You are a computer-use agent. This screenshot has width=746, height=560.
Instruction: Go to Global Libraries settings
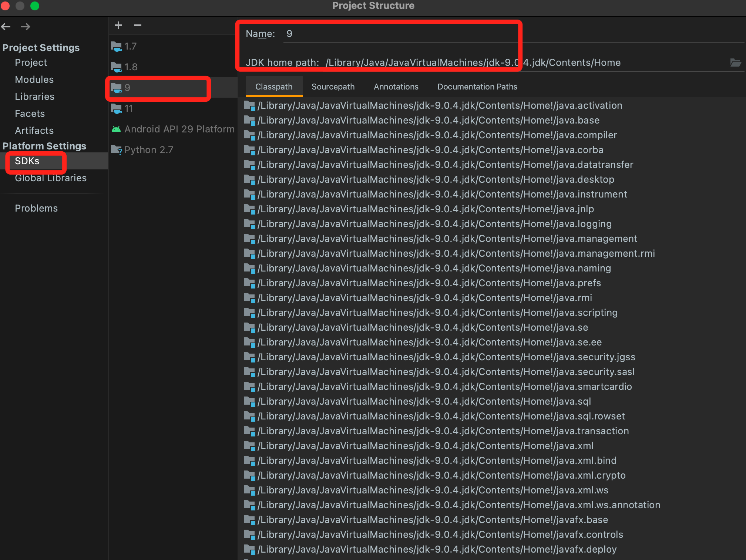point(51,178)
